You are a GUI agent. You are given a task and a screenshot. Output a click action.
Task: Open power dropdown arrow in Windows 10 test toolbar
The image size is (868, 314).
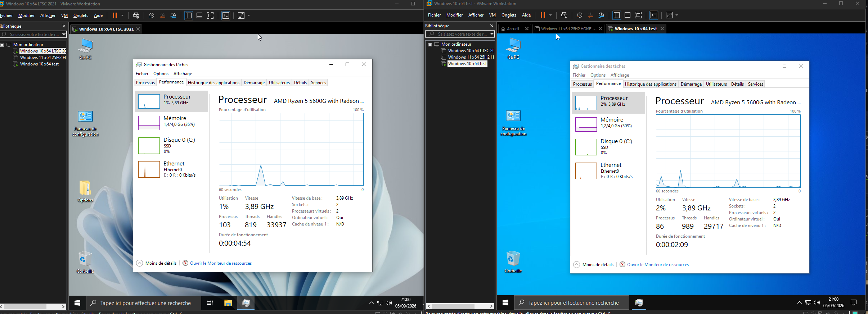[x=550, y=15]
